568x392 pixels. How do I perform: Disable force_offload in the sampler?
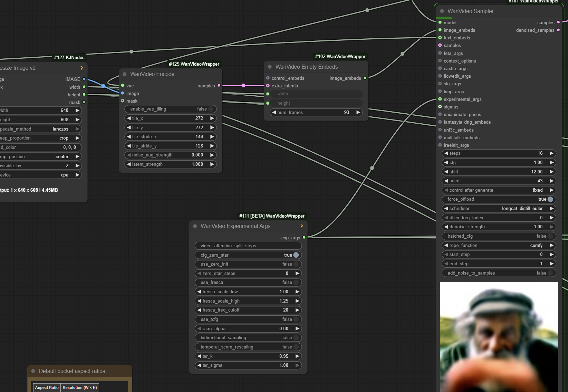pyautogui.click(x=550, y=199)
